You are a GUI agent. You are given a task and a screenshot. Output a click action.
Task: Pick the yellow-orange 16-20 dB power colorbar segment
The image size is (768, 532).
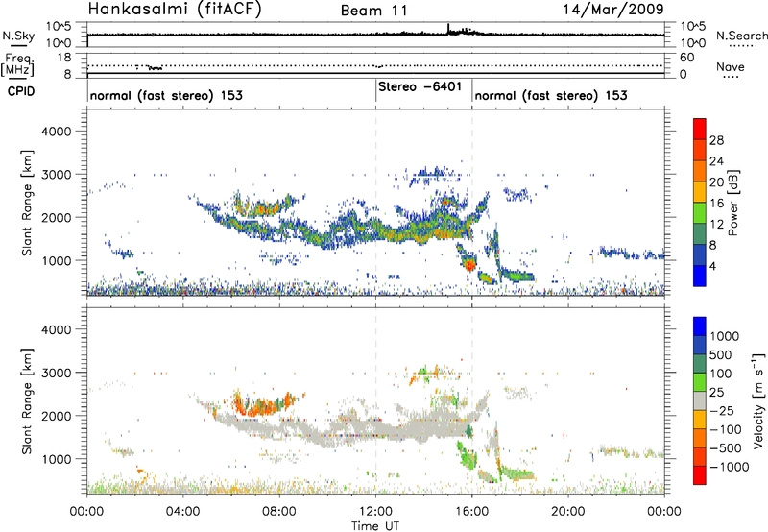[x=700, y=192]
